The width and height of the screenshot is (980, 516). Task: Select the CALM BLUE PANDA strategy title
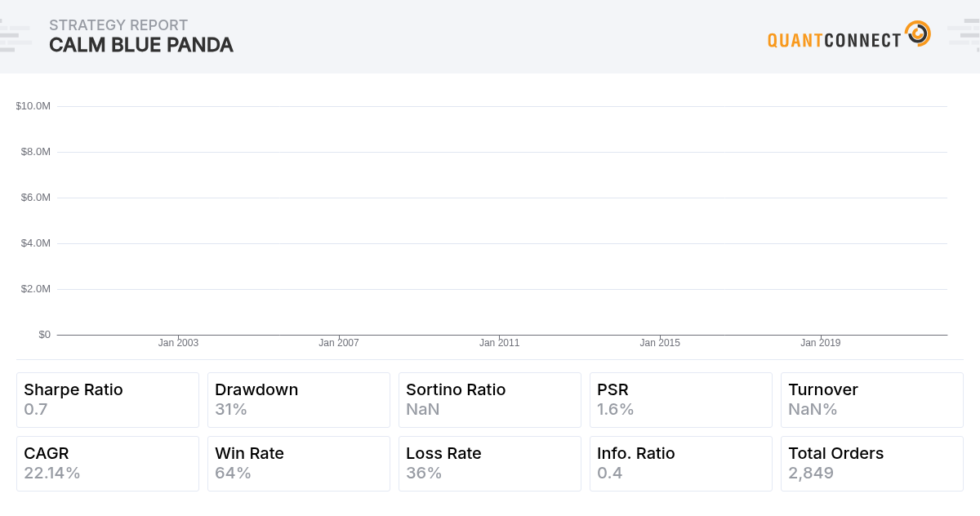(x=141, y=45)
